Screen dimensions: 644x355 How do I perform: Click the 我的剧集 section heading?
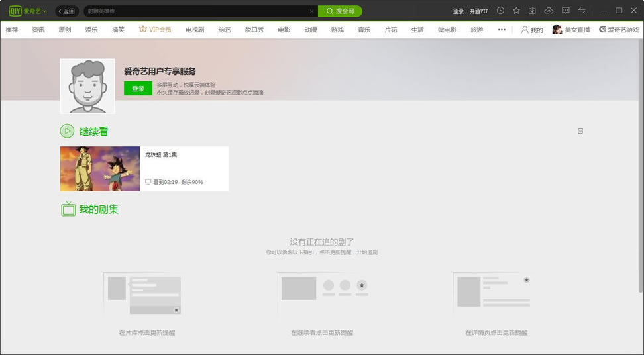pos(99,209)
